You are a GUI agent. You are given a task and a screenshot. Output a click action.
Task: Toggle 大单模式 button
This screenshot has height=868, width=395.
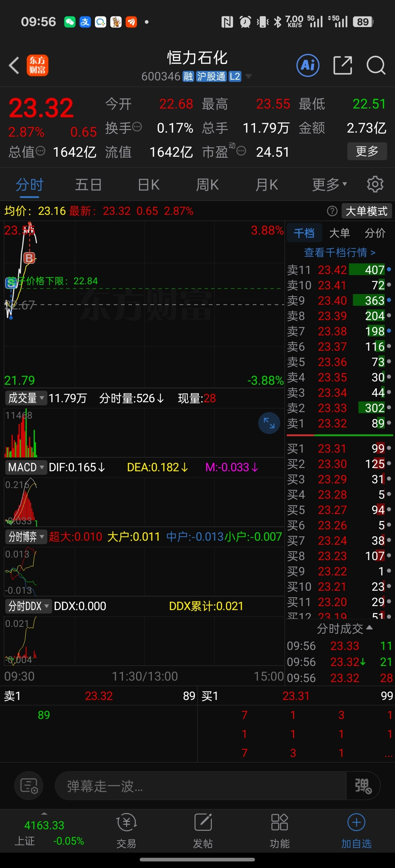tap(366, 211)
